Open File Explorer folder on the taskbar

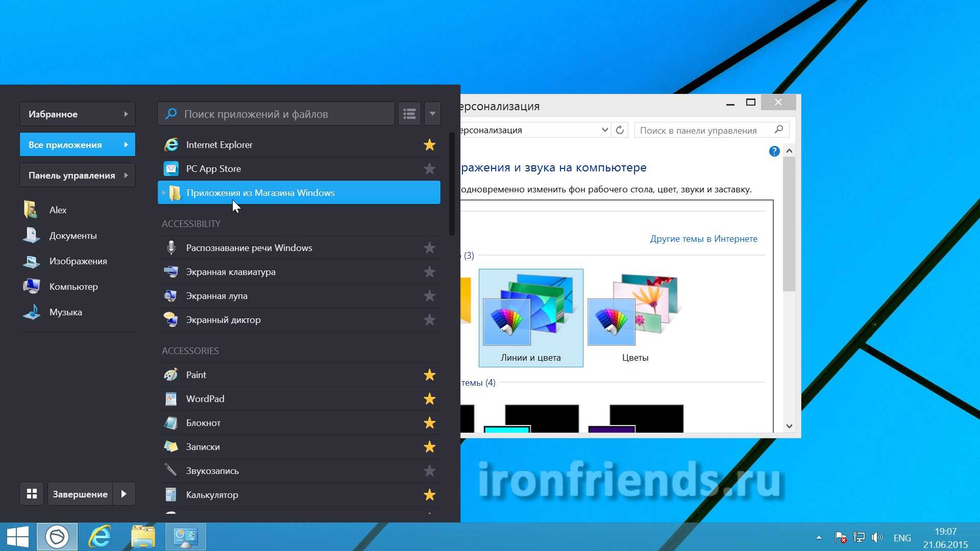[x=143, y=537]
